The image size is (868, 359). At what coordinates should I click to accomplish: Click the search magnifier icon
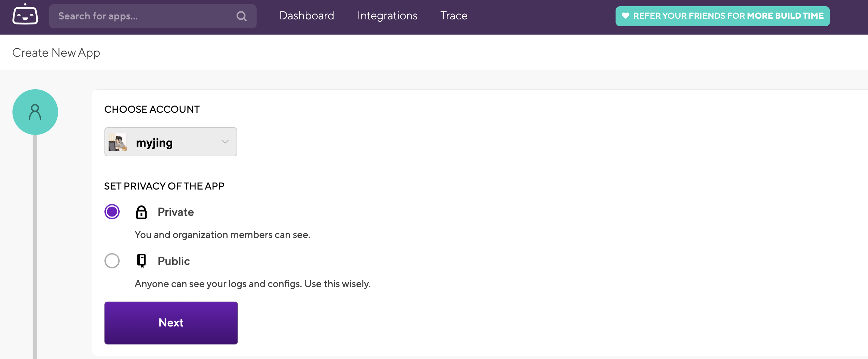tap(241, 16)
